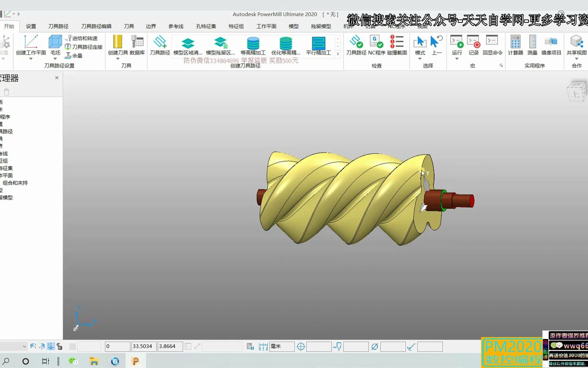Open the 宏 group dialog launcher
The width and height of the screenshot is (588, 368).
(x=501, y=66)
